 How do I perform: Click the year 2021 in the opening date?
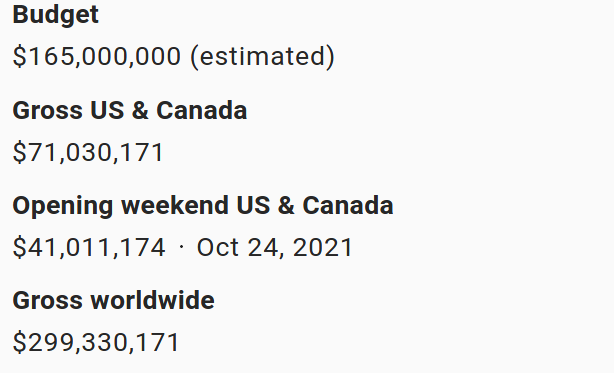pyautogui.click(x=323, y=247)
